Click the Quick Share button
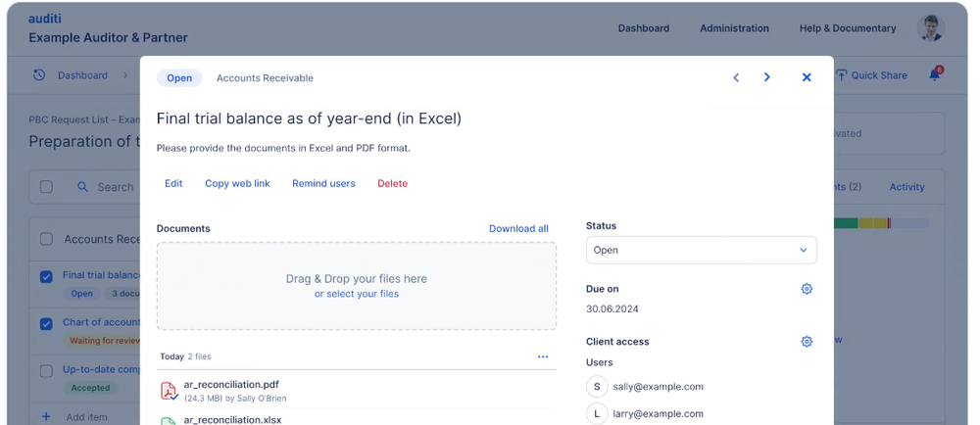Image resolution: width=980 pixels, height=425 pixels. pyautogui.click(x=871, y=74)
